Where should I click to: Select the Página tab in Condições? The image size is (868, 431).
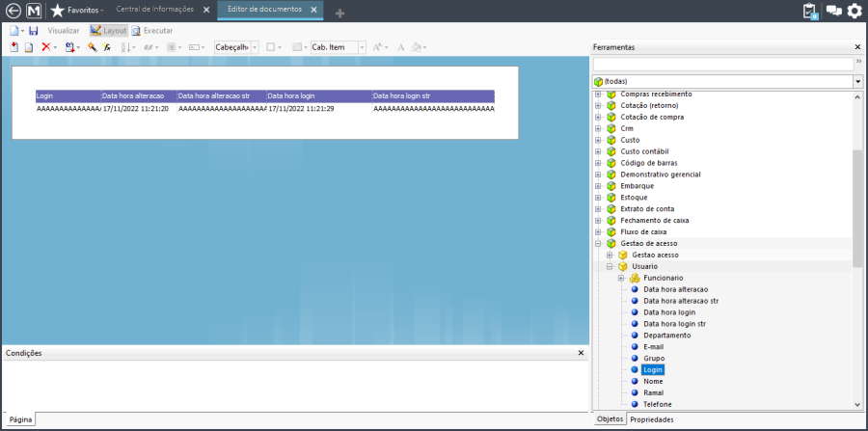tap(20, 420)
